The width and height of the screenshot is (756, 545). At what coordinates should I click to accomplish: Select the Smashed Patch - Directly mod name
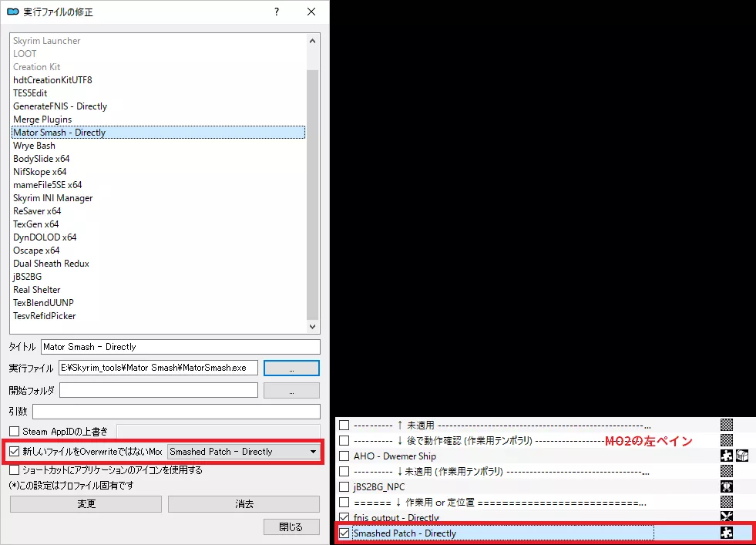click(405, 533)
